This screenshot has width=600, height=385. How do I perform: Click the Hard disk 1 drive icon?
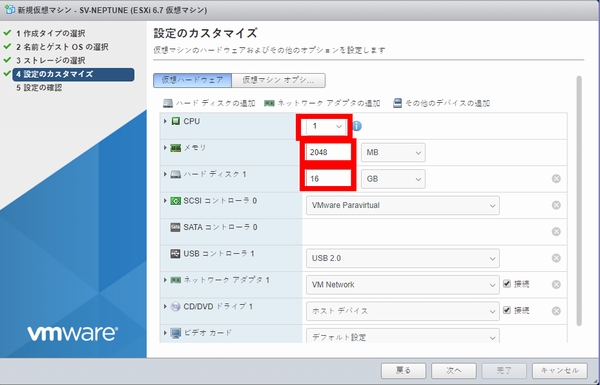pyautogui.click(x=176, y=175)
